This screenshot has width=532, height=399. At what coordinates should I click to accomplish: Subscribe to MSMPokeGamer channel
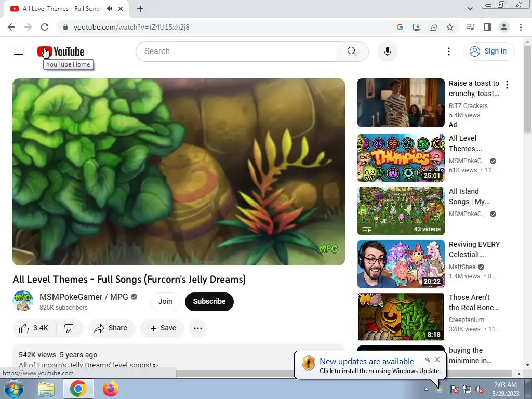point(209,301)
